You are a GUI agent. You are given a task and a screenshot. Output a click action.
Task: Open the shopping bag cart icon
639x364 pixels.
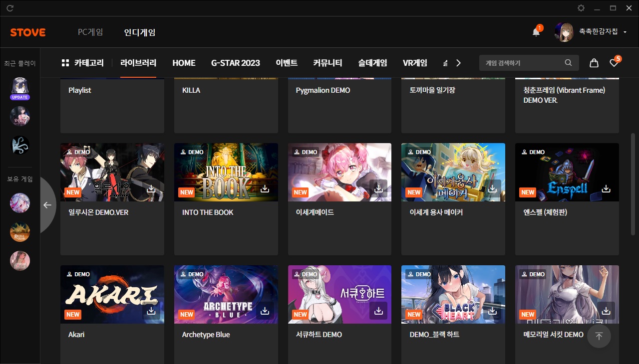tap(594, 63)
